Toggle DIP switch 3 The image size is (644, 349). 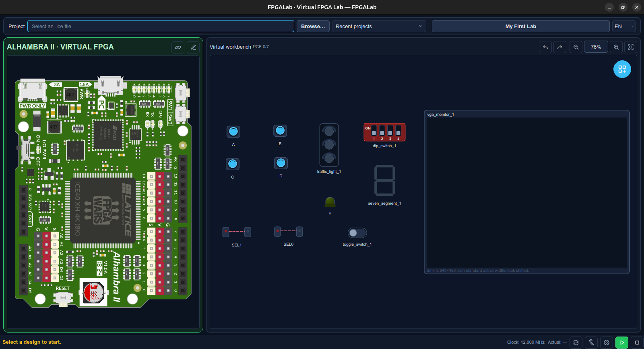pyautogui.click(x=390, y=131)
